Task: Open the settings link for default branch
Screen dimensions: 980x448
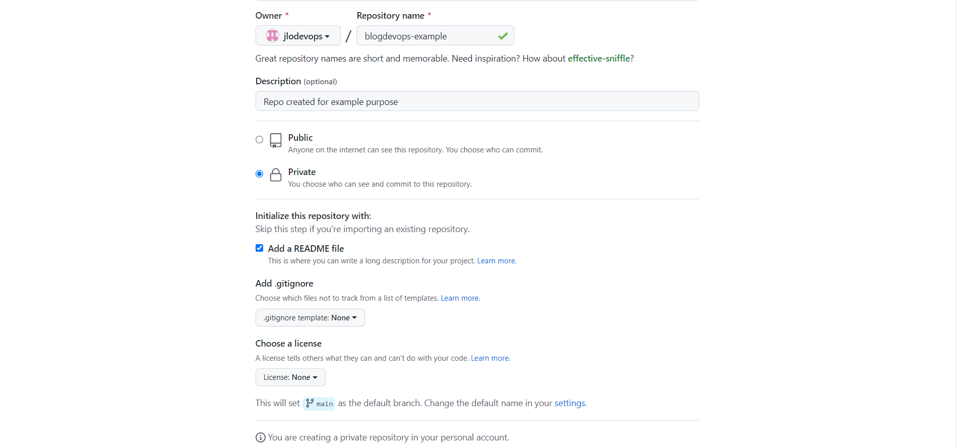Action: [570, 403]
